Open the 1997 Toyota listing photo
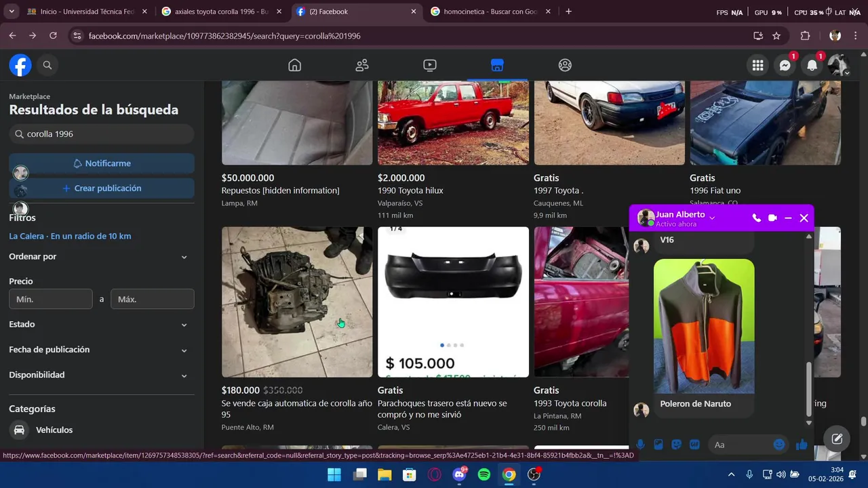Viewport: 868px width, 488px height. point(609,123)
